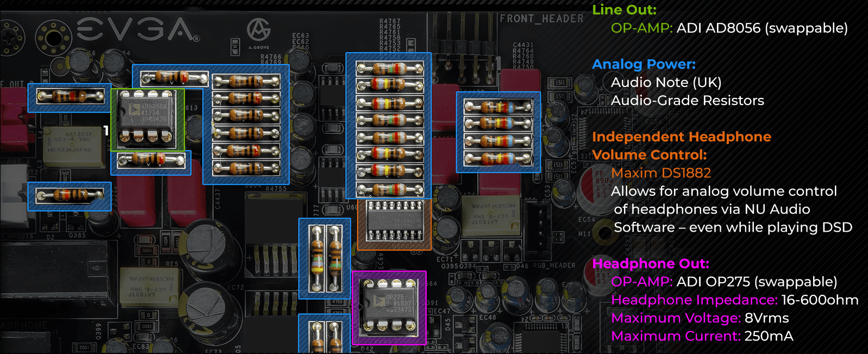Select the AD8056 op-amp chip
868x354 pixels.
click(x=147, y=120)
